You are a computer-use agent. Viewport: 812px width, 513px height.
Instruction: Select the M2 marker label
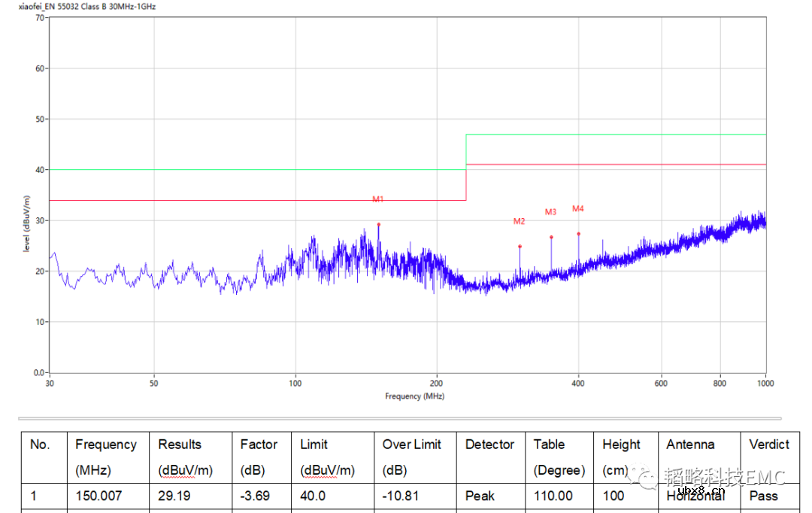[x=519, y=221]
